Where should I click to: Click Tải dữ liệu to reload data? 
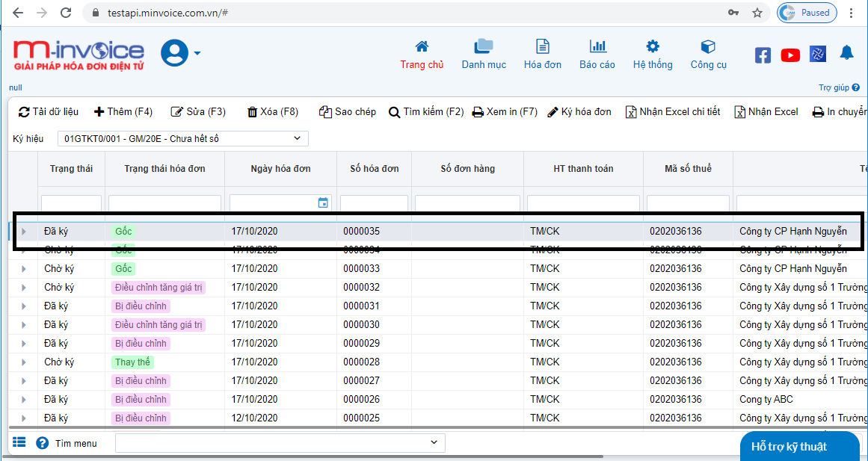(x=49, y=112)
